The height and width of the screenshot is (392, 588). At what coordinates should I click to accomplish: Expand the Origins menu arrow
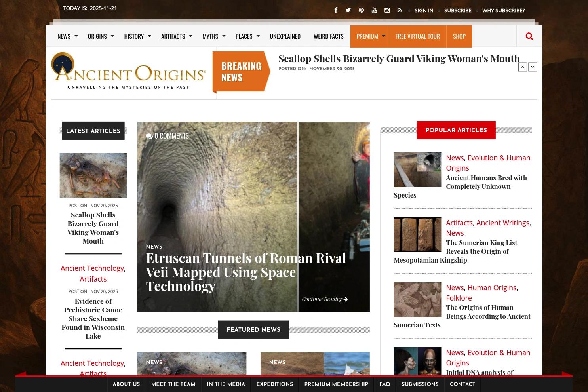pos(112,36)
